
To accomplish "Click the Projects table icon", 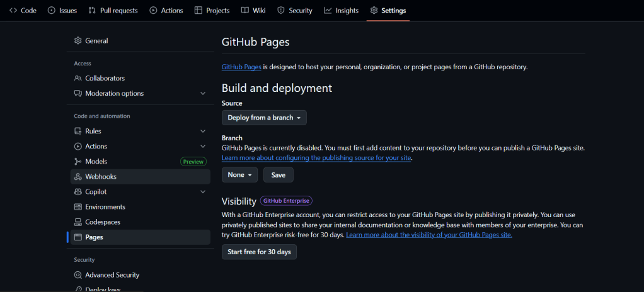I will point(198,11).
